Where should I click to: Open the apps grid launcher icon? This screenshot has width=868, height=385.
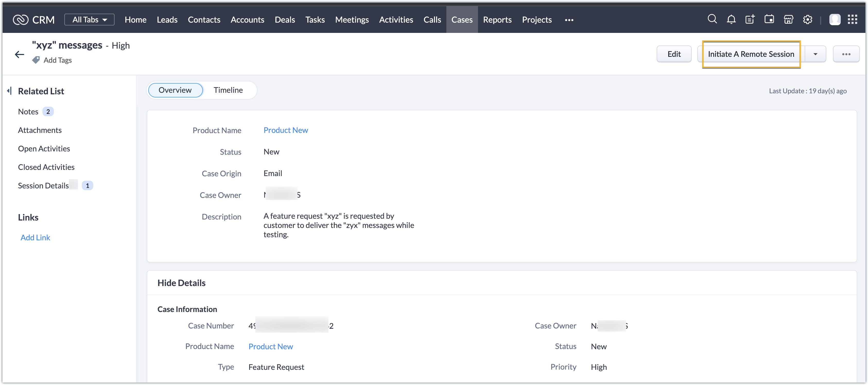(852, 20)
